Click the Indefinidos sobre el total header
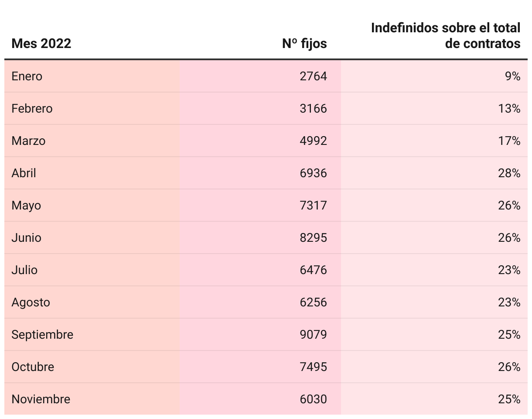Screen dimensions: 532x419 point(446,36)
